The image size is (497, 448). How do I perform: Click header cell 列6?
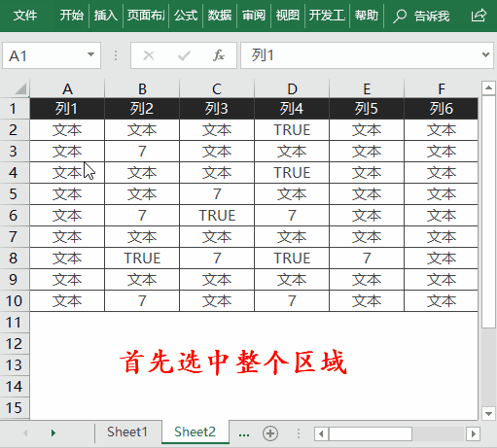[442, 109]
